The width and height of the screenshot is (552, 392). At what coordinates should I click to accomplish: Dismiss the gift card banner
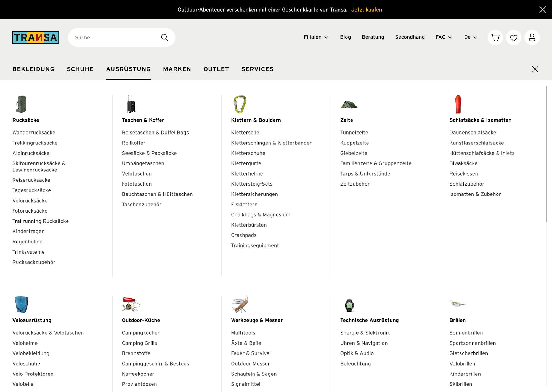(x=543, y=10)
